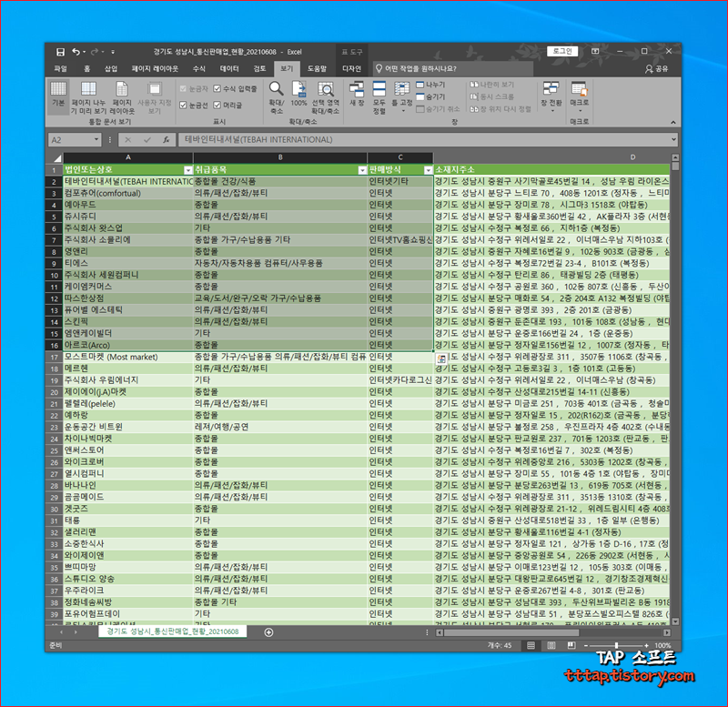
Task: Toggle the 수식 입력줄 formula bar checkbox
Action: point(217,88)
